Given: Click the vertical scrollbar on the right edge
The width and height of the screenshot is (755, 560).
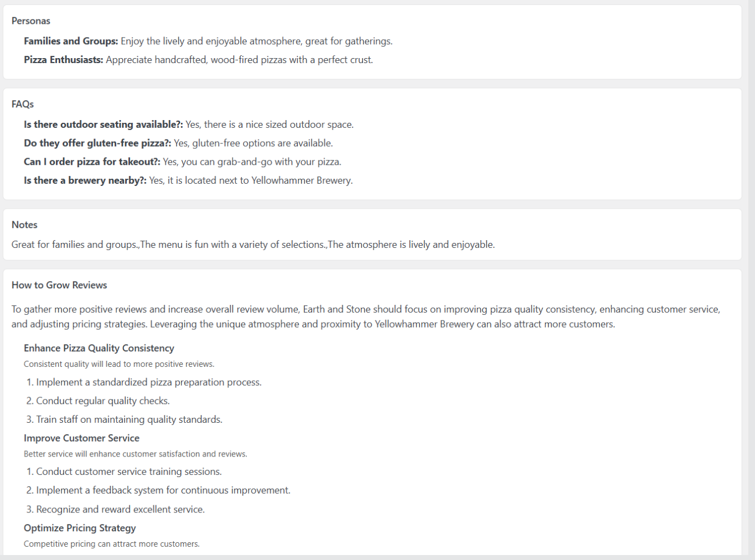Looking at the screenshot, I should [751, 277].
